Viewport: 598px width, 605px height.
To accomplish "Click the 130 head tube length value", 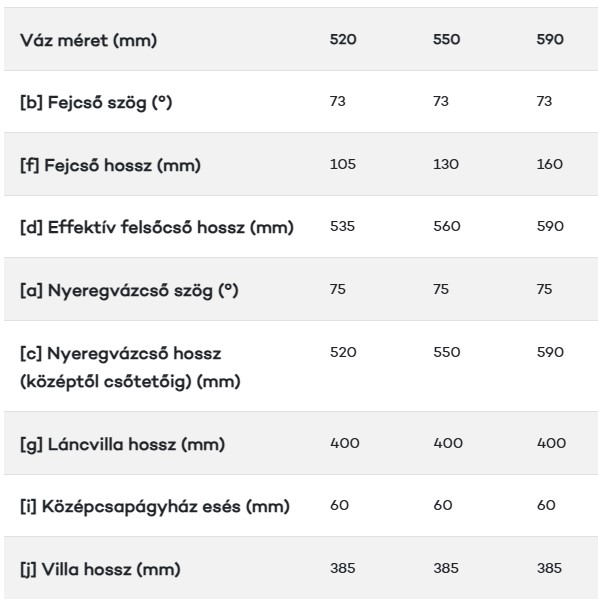I will (446, 164).
